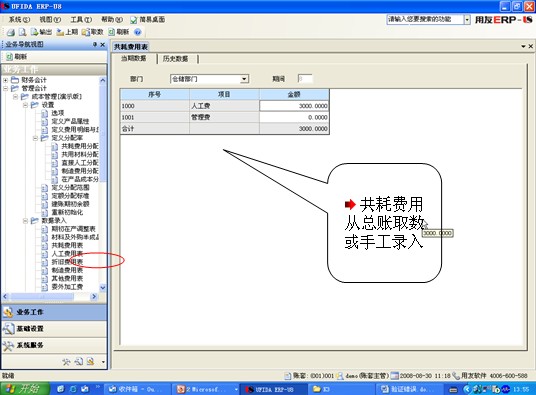
Task: Open print preview from the toolbar
Action: point(23,32)
